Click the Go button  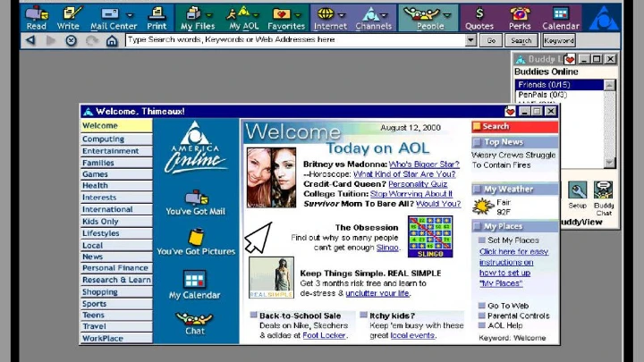point(491,40)
